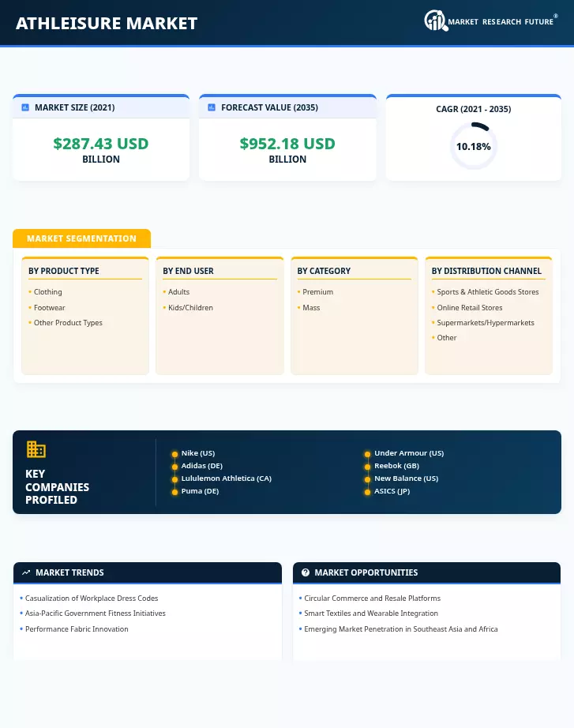The image size is (574, 728).
Task: Select Online Retail Stores item
Action: (470, 308)
